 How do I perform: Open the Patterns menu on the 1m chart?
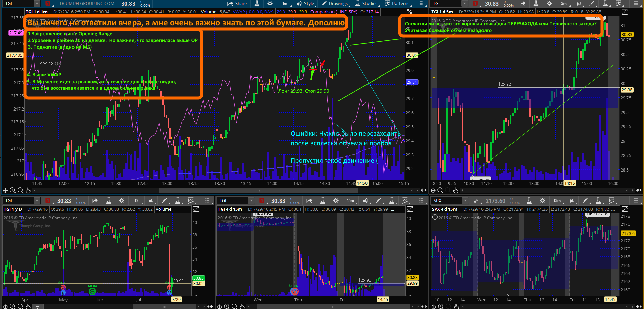[397, 3]
